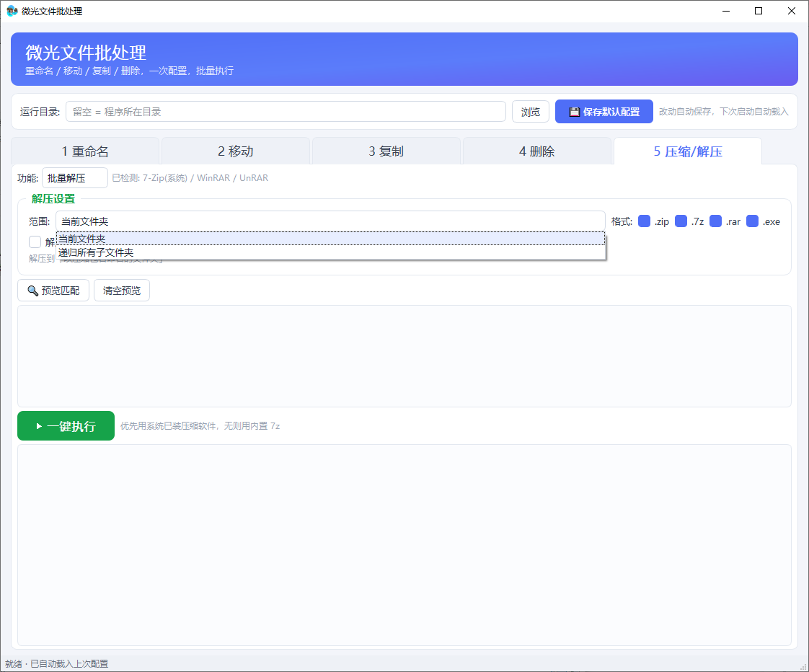This screenshot has width=809, height=672.
Task: Open the 2 移动 tab
Action: 236,151
